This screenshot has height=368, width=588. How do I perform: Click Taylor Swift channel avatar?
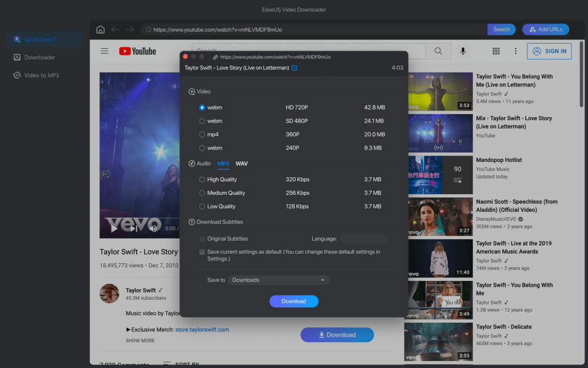109,294
